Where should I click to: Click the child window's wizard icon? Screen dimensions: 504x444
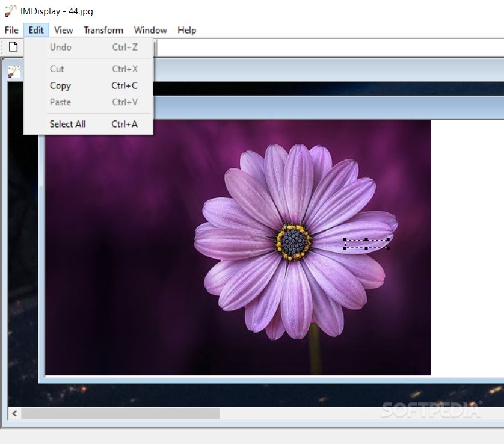pos(14,72)
